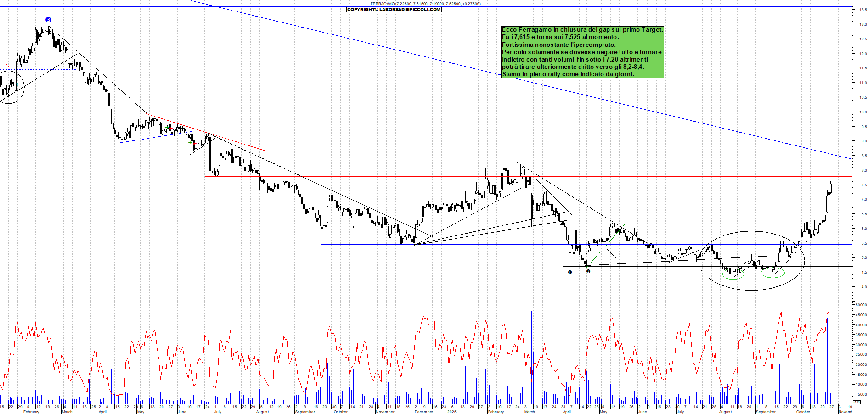The height and width of the screenshot is (414, 868).
Task: Click the 2025 label on the date axis
Action: pos(453,412)
